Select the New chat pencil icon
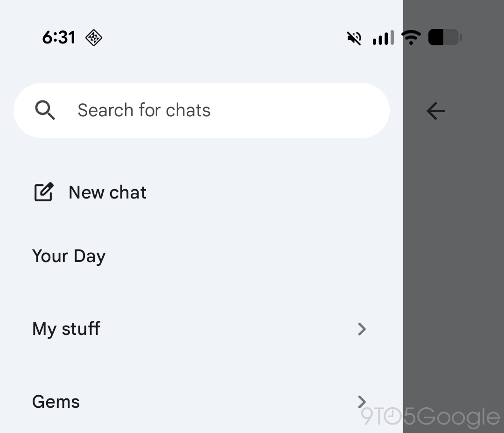504x433 pixels. click(43, 192)
